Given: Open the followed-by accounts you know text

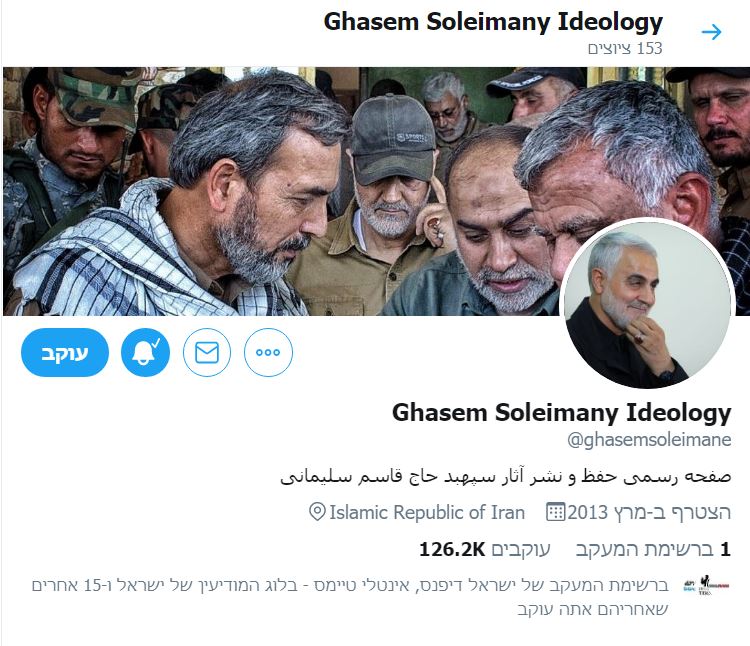Looking at the screenshot, I should coord(350,597).
